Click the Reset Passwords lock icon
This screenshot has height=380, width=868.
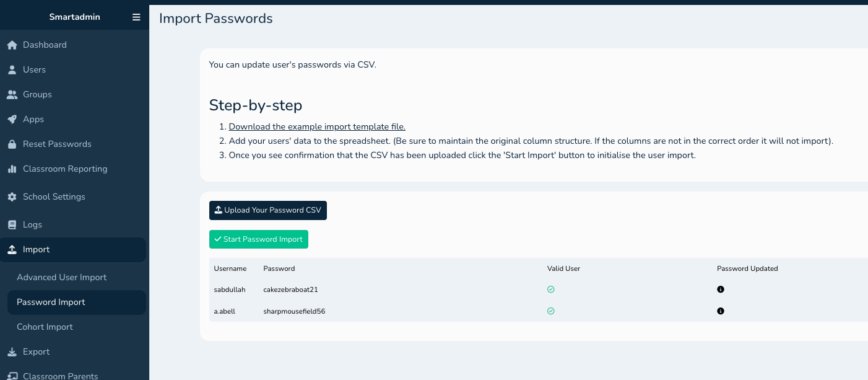point(12,144)
